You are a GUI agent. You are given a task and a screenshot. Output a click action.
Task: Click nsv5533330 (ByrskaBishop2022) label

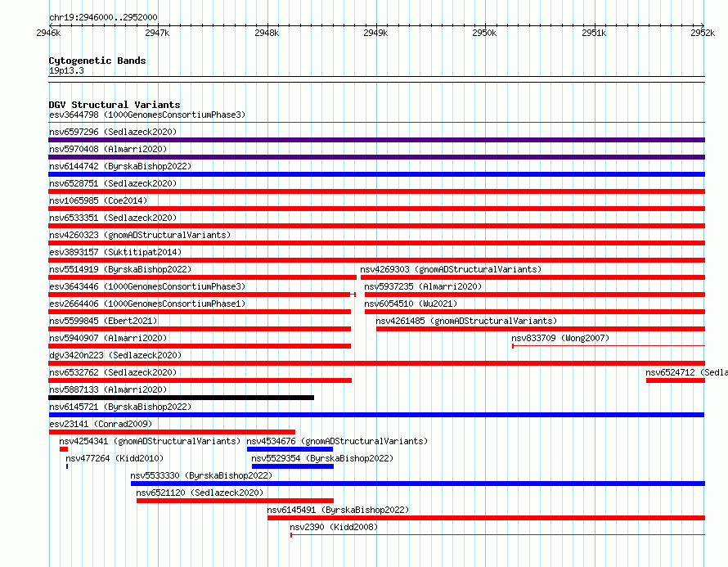tap(201, 475)
